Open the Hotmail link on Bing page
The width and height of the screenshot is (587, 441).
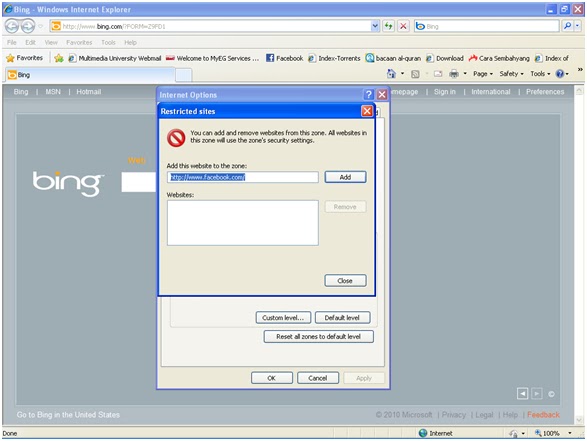click(x=89, y=92)
